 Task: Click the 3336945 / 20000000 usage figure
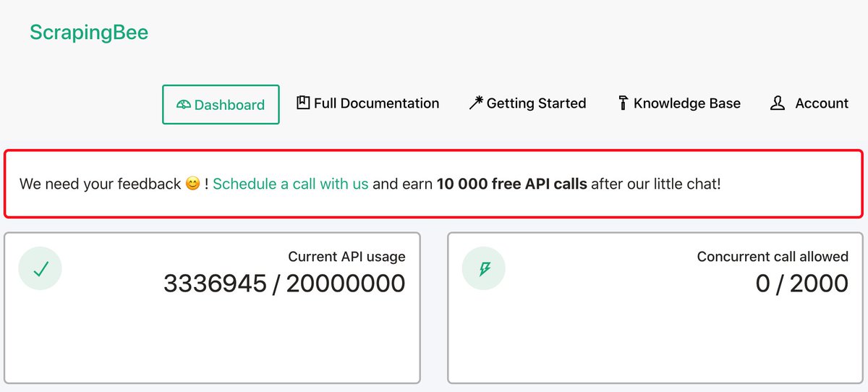284,284
